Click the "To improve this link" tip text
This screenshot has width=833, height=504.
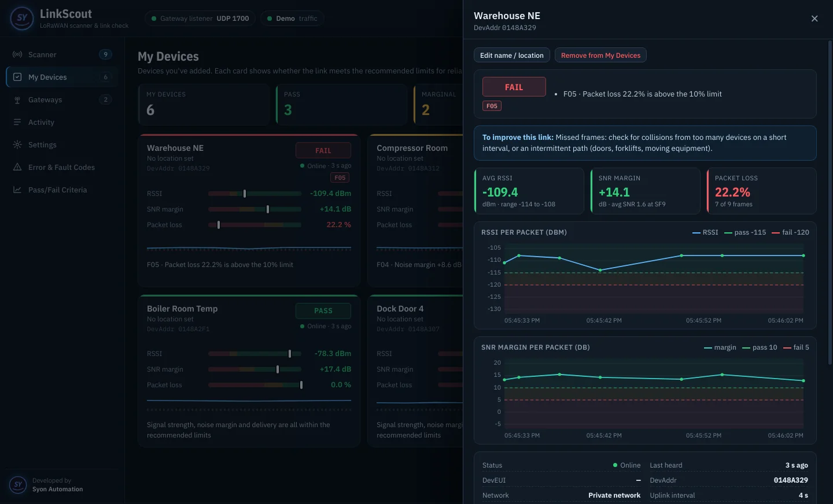[x=645, y=143]
